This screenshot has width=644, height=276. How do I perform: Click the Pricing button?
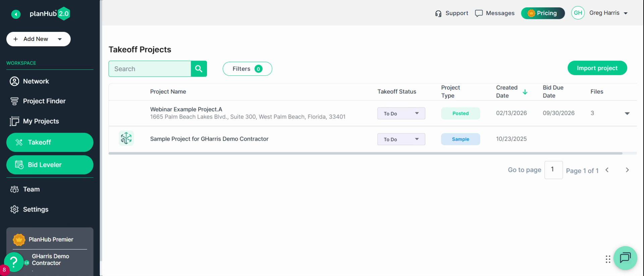[543, 13]
